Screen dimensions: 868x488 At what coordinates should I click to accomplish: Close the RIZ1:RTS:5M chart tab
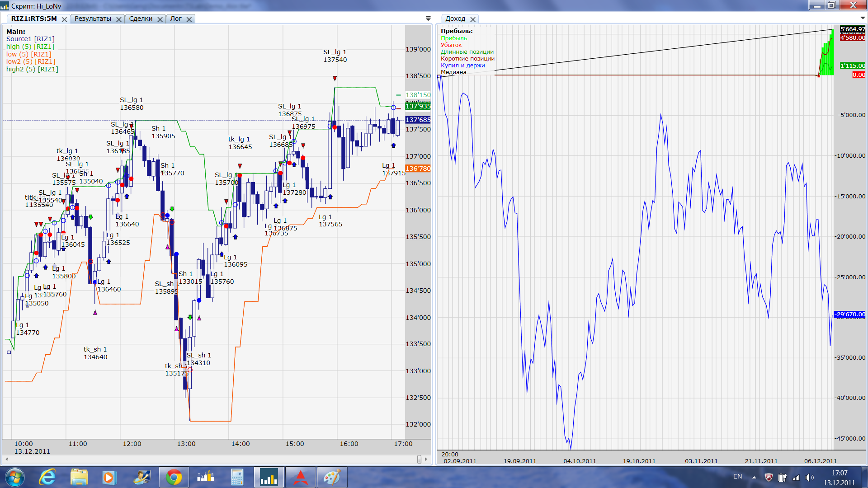[x=64, y=19]
